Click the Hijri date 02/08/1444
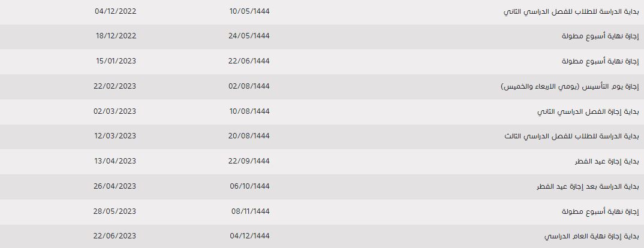The image size is (644, 248). [x=249, y=86]
